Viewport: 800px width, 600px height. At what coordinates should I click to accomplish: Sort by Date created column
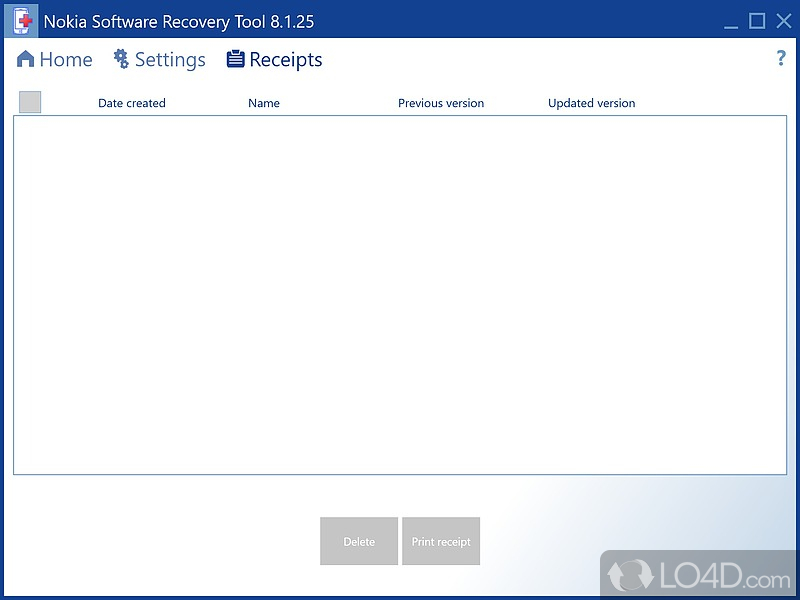click(x=132, y=103)
